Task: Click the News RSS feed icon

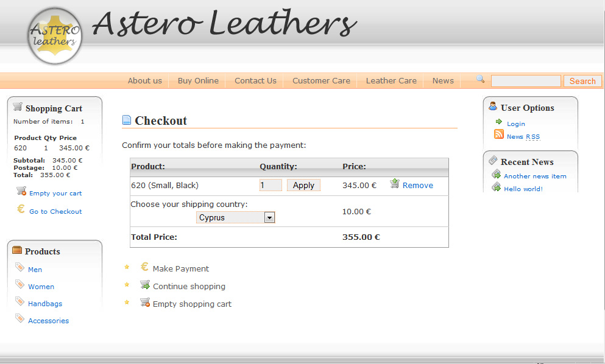Action: 499,135
